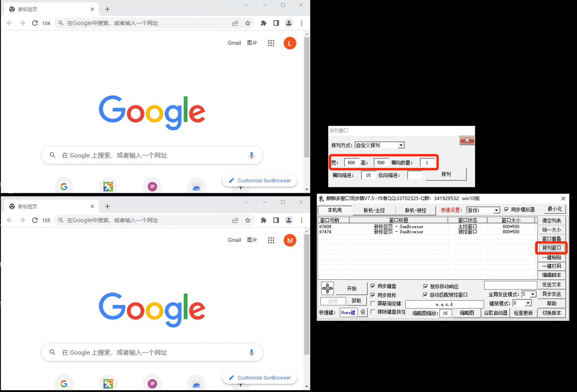The image size is (577, 392).
Task: Open the Extensions puzzle icon in window 104
Action: pos(263,23)
